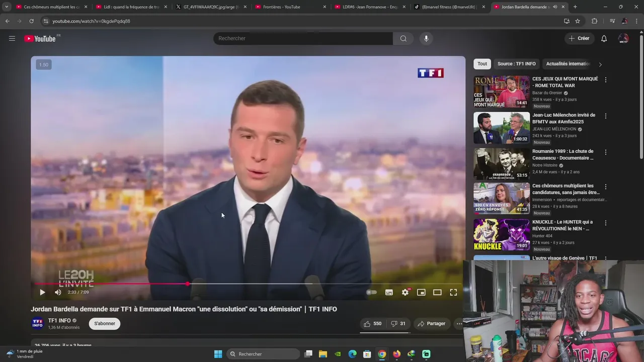
Task: Switch to the Frontières - YouTube tab
Action: point(289,7)
